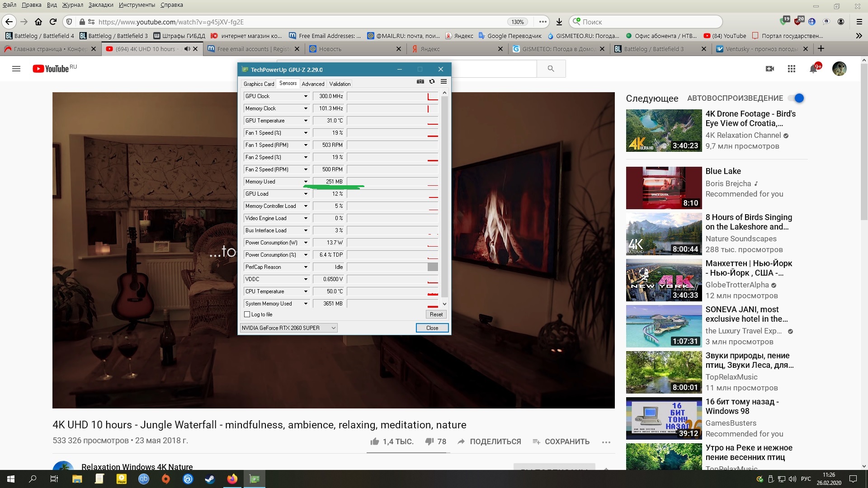Expand the GPU Clock sensor dropdown
Screen dimensions: 868x488
point(306,96)
